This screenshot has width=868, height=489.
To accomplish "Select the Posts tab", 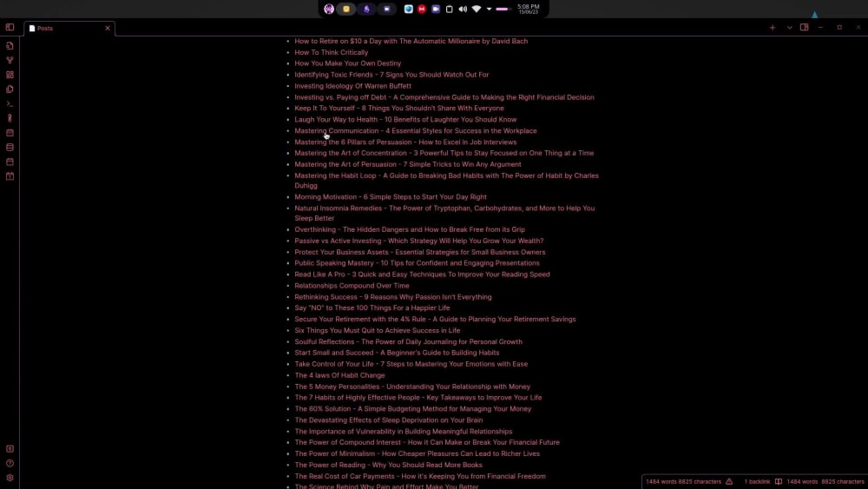I will [69, 29].
